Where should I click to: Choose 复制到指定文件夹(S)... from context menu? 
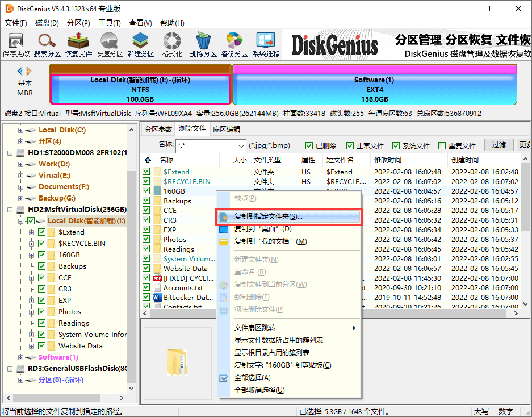point(289,216)
